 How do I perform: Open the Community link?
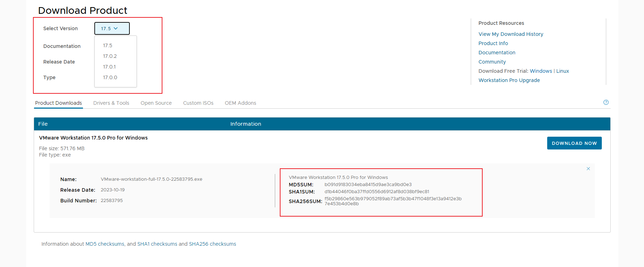492,62
